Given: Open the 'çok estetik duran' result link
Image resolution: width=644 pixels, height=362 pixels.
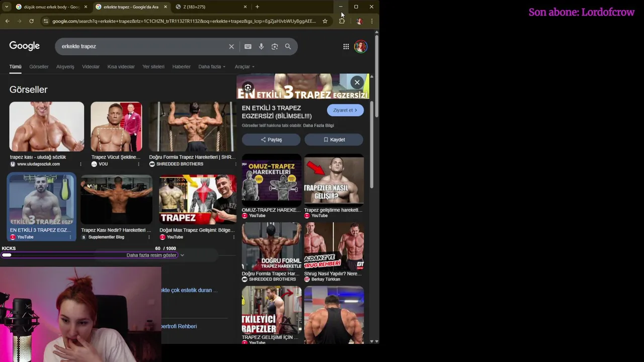Looking at the screenshot, I should (x=190, y=290).
